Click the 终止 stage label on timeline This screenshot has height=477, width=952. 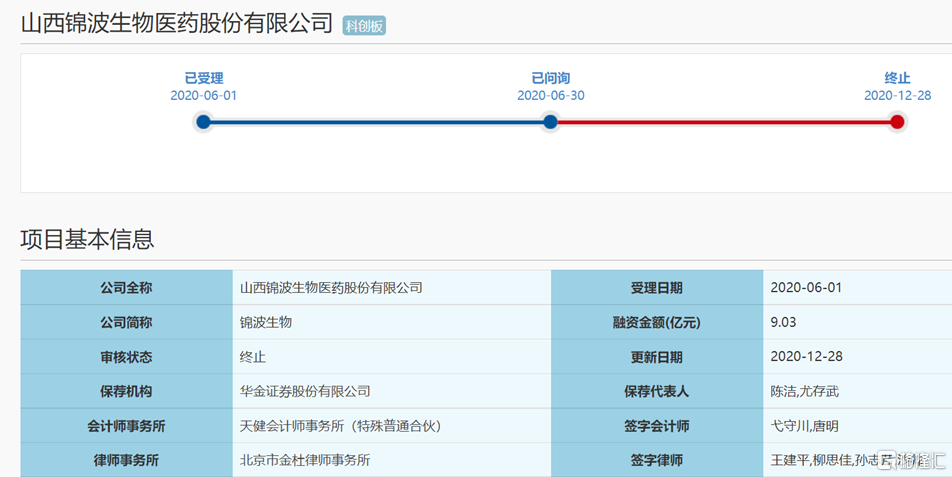897,78
